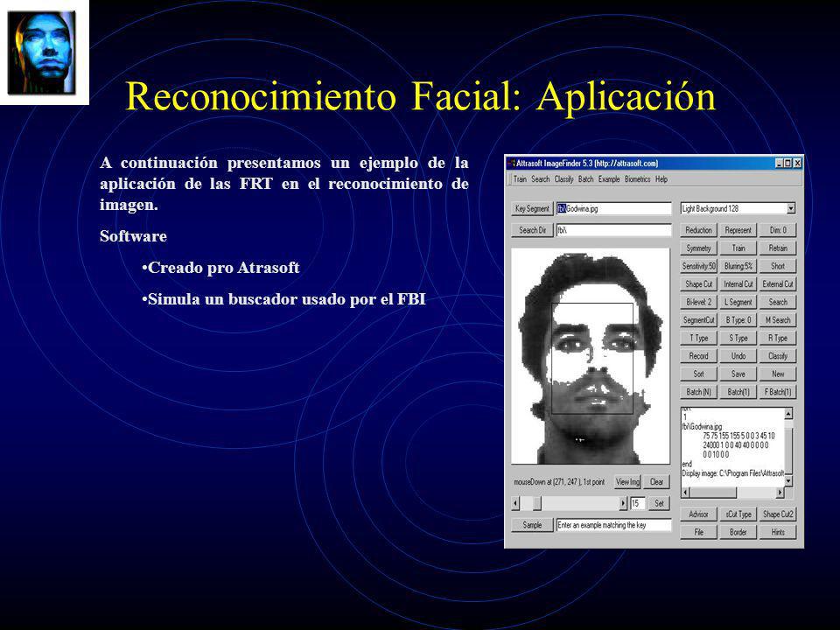Click the S Type button
The image size is (840, 630).
pos(738,338)
